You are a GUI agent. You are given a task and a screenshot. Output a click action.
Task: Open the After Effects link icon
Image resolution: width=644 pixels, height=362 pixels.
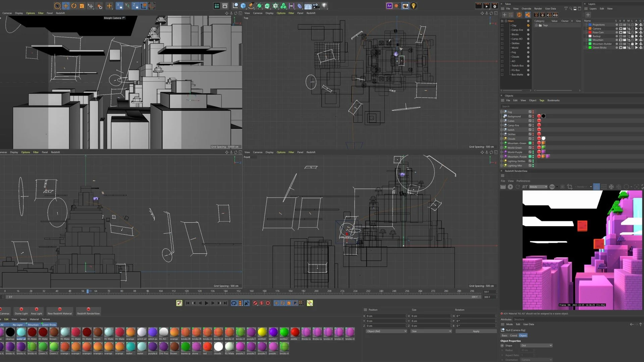click(389, 6)
